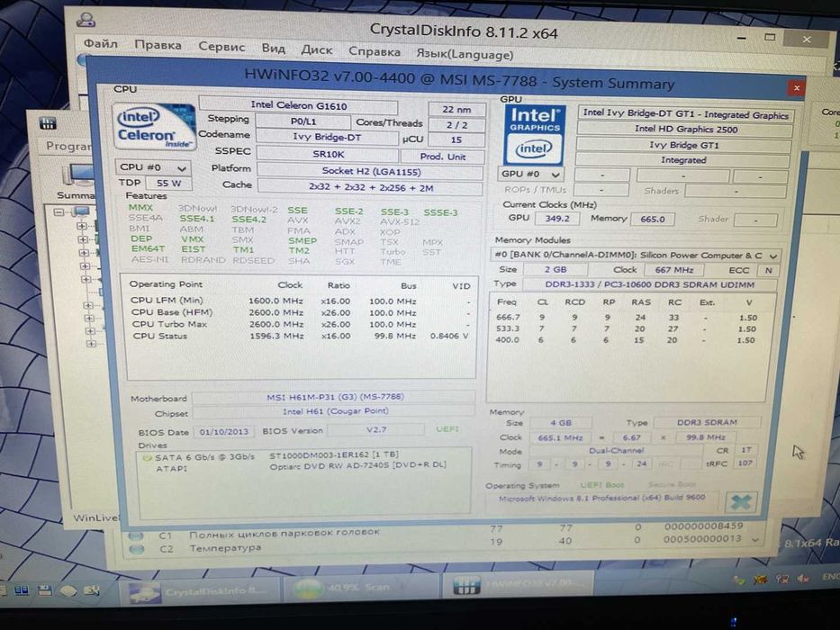Click the Prod. Unit field
840x630 pixels.
(442, 157)
